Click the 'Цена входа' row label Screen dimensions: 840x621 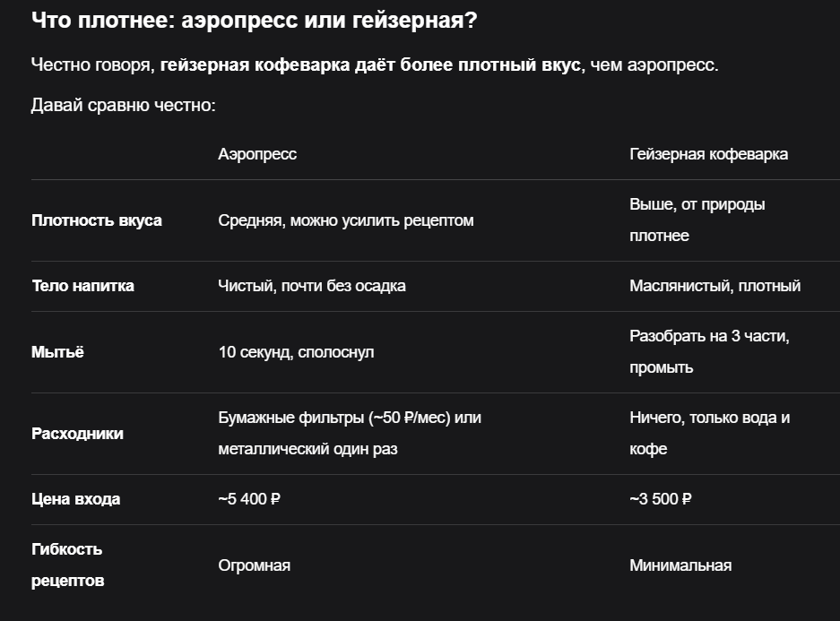tap(75, 499)
